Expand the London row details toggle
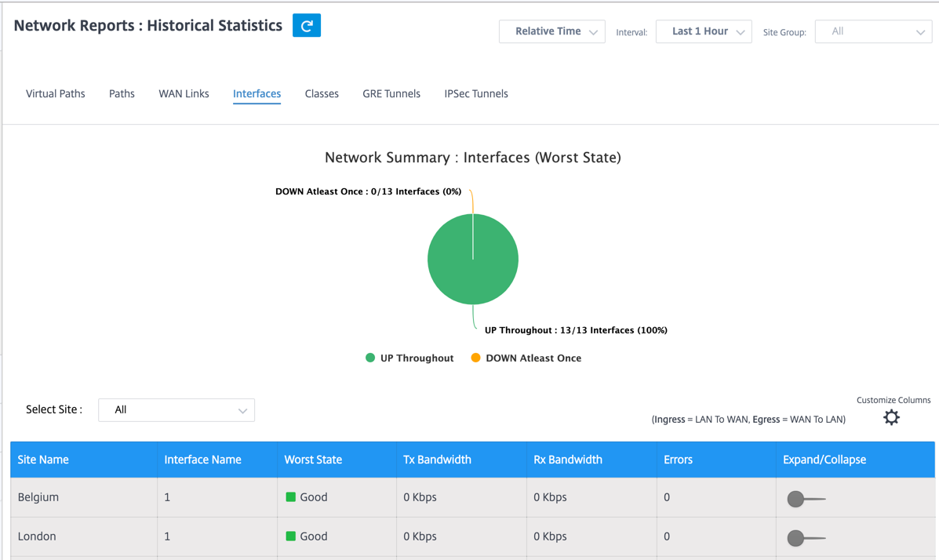939x560 pixels. pos(806,538)
